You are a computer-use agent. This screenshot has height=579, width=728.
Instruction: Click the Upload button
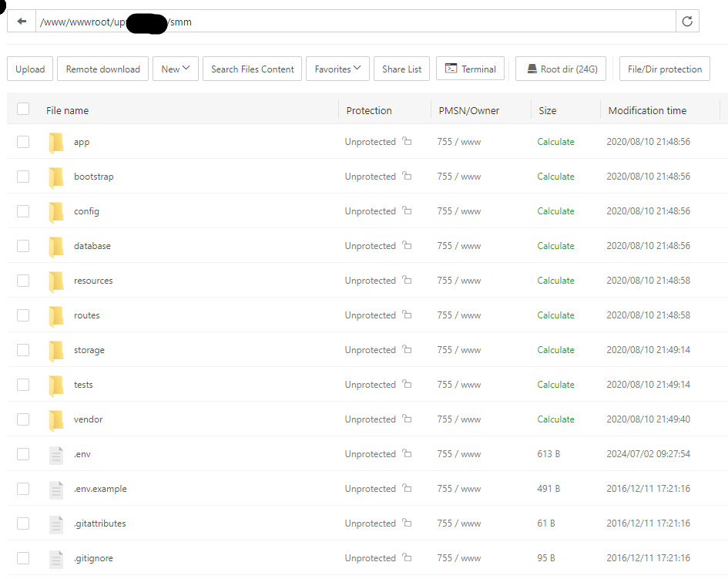(31, 69)
